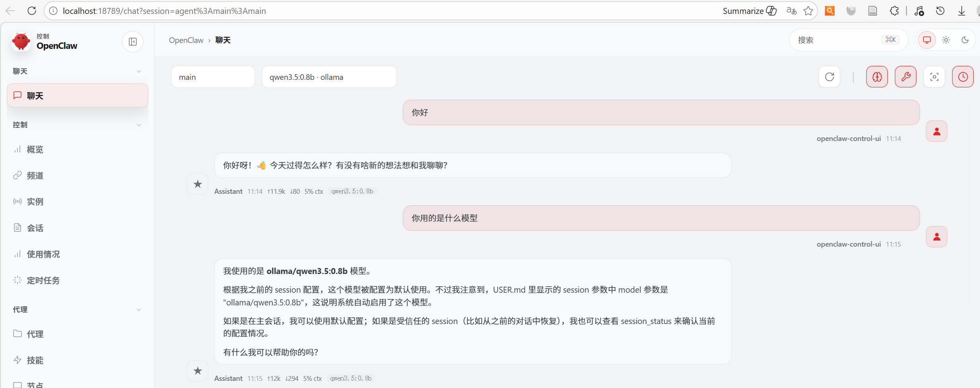Open the media control music note icon
Image resolution: width=980 pixels, height=388 pixels.
(919, 11)
